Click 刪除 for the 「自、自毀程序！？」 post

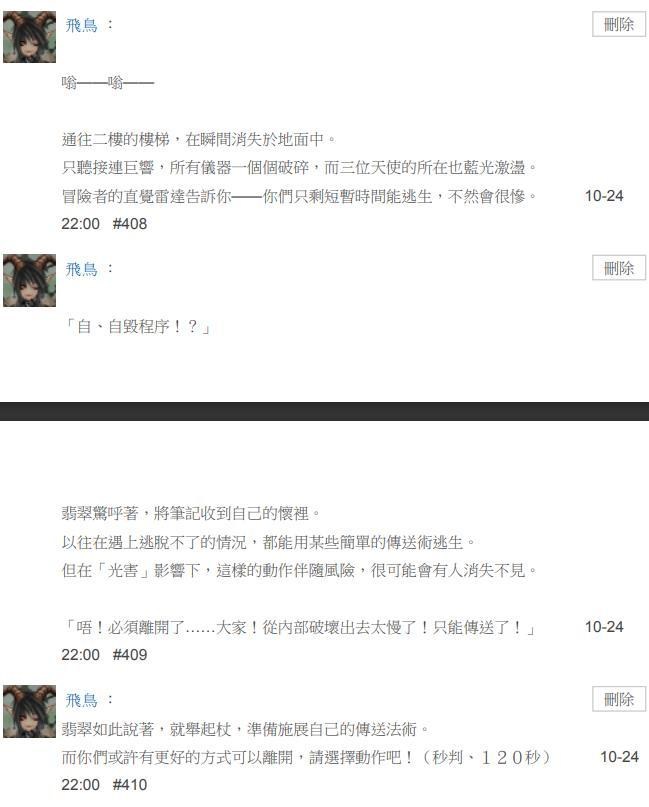[619, 268]
